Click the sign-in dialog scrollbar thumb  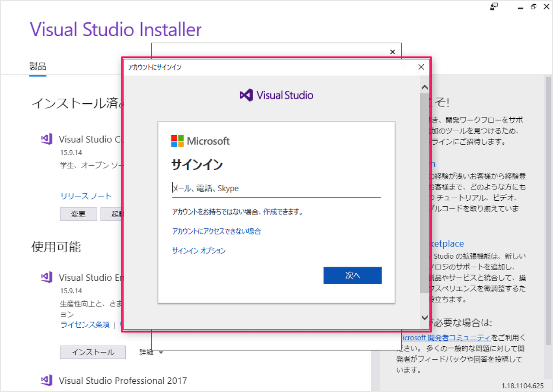[x=425, y=193]
